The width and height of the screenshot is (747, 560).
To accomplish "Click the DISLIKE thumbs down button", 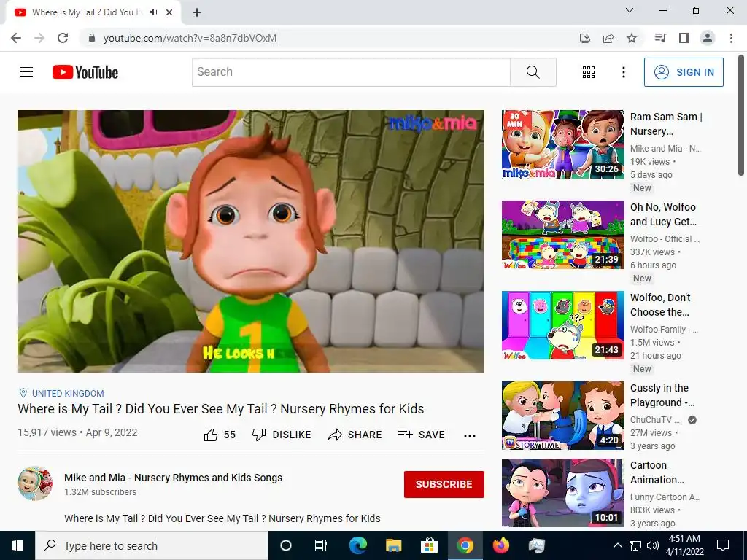I will 282,435.
